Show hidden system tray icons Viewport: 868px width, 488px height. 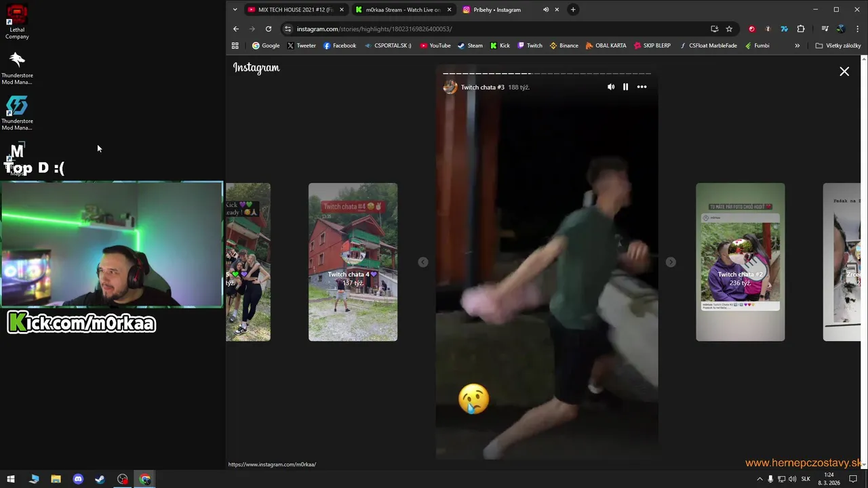(759, 479)
